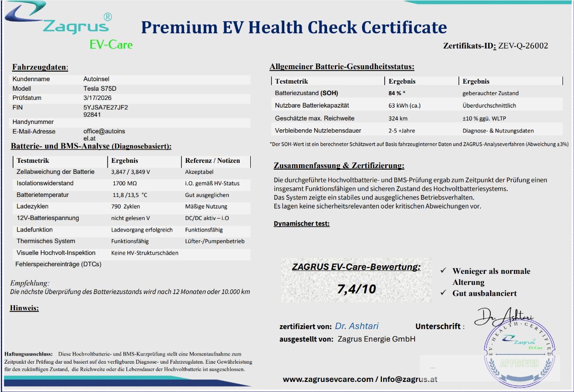The width and height of the screenshot is (574, 392).
Task: Click the 'Hinweis' heading
Action: click(24, 308)
